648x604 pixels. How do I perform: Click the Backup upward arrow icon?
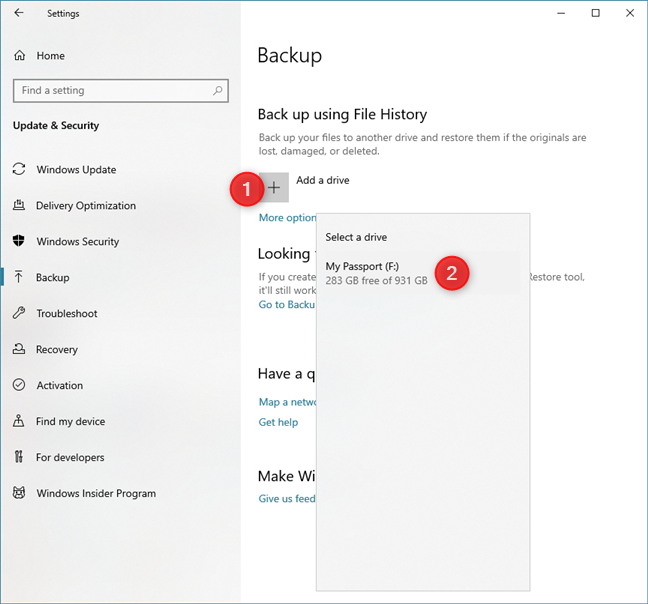point(19,277)
